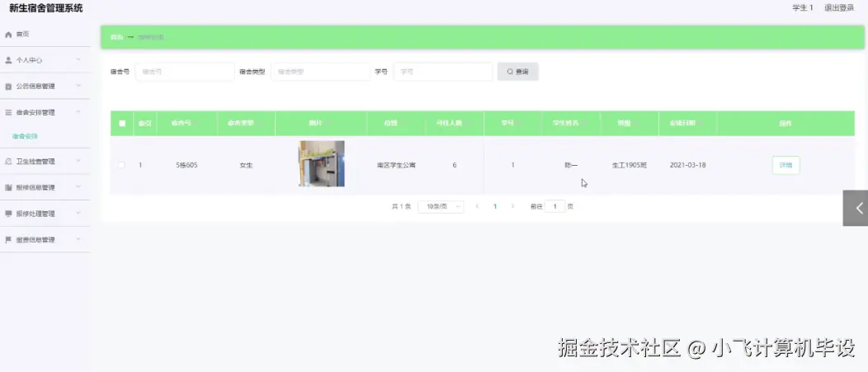
Task: Sort the table by 可住人数 column arrows
Action: pyautogui.click(x=467, y=124)
